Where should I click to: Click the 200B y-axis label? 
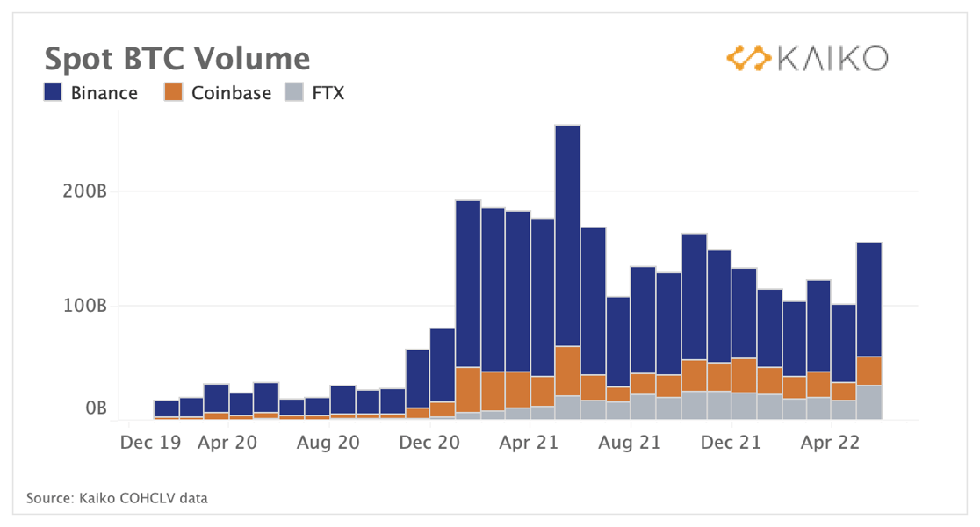[85, 191]
